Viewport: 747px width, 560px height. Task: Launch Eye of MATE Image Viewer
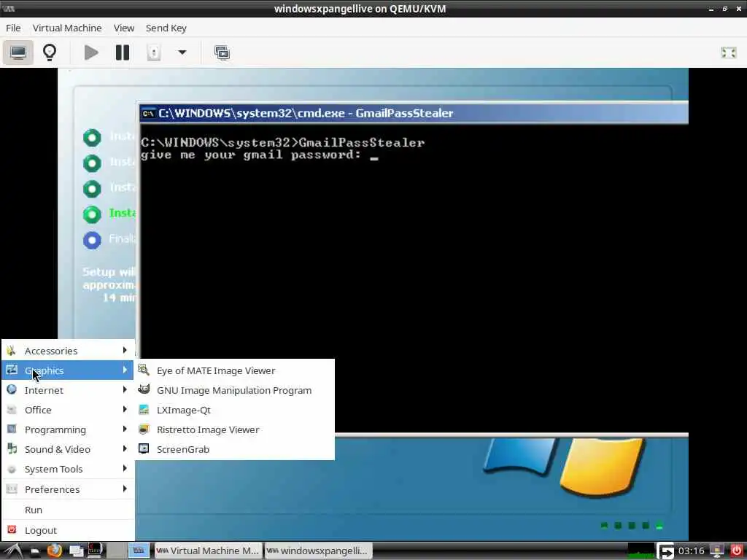pyautogui.click(x=235, y=370)
